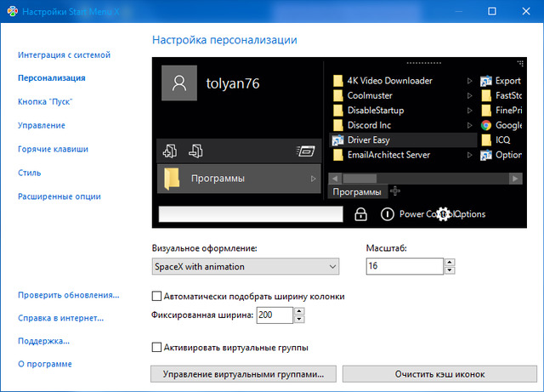Viewport: 544px width, 392px height.
Task: Open the Стиль section
Action: [x=30, y=173]
